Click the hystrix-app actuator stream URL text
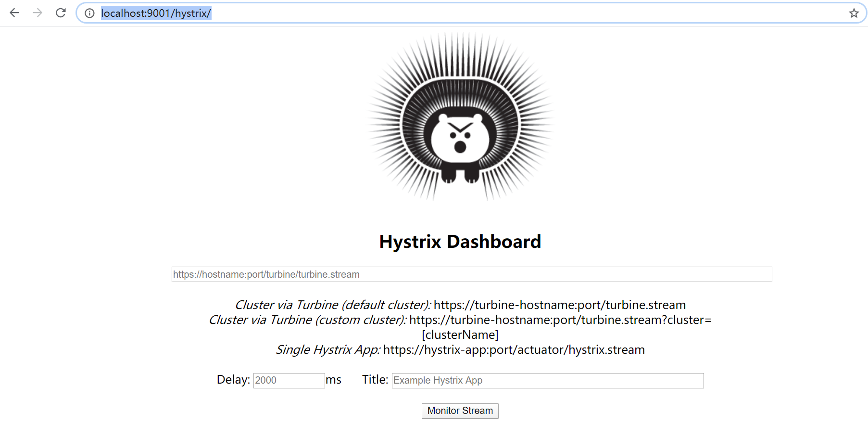This screenshot has height=438, width=868. [514, 350]
